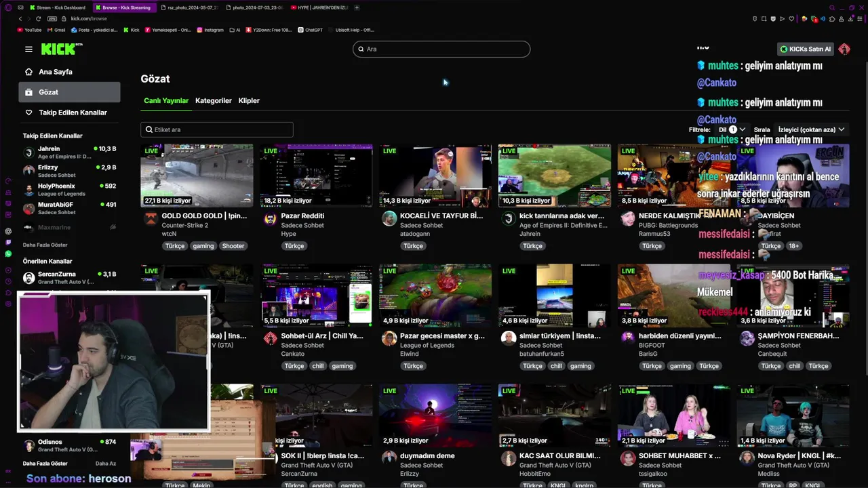Click the heart bookmark icon in the browser toolbar

791,19
